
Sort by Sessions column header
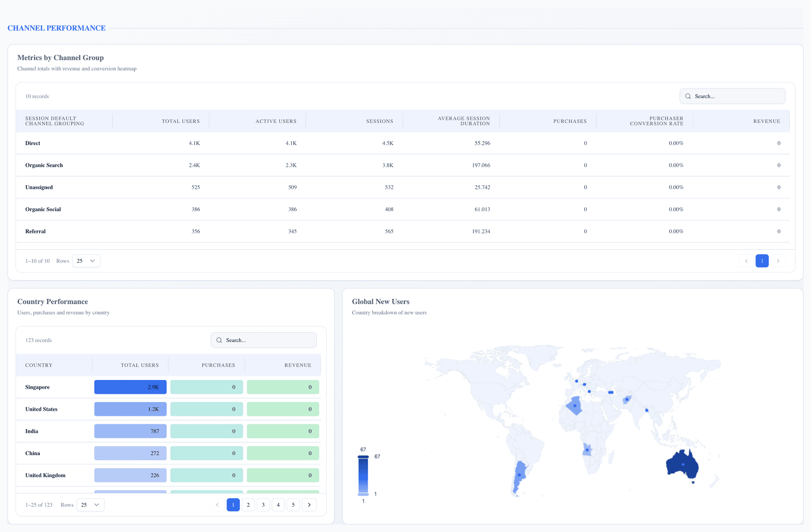click(x=354, y=121)
